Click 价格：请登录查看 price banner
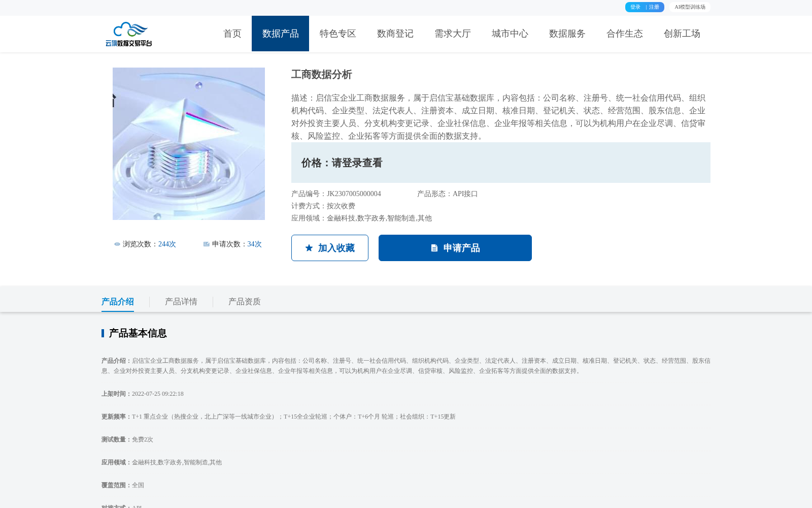This screenshot has width=812, height=508. [501, 163]
